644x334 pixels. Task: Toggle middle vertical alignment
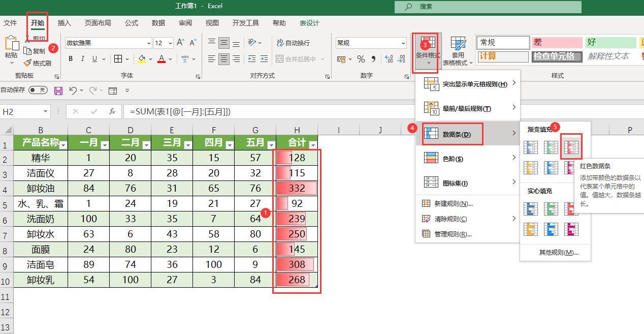[224, 43]
